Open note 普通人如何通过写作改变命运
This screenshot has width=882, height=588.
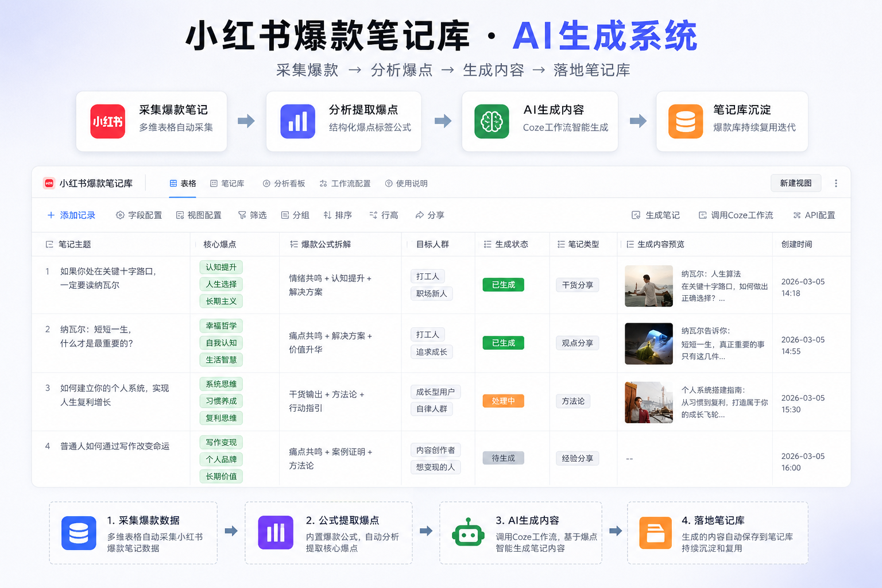(115, 446)
